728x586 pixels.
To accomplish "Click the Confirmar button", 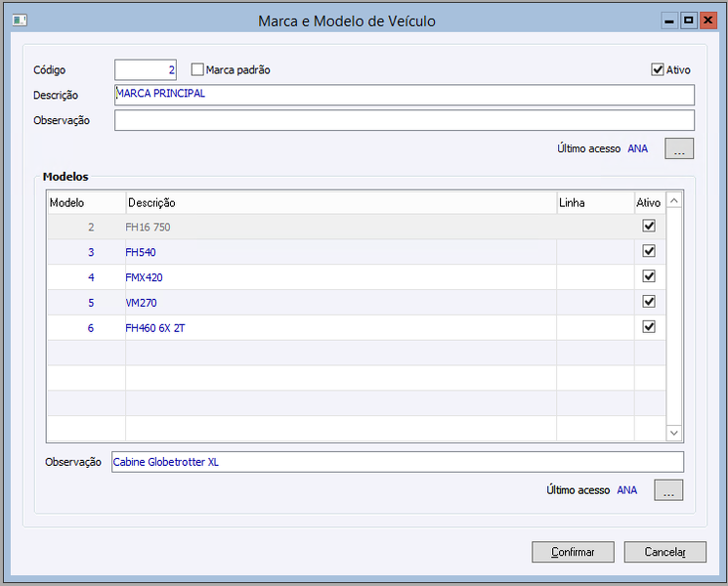I will [573, 552].
